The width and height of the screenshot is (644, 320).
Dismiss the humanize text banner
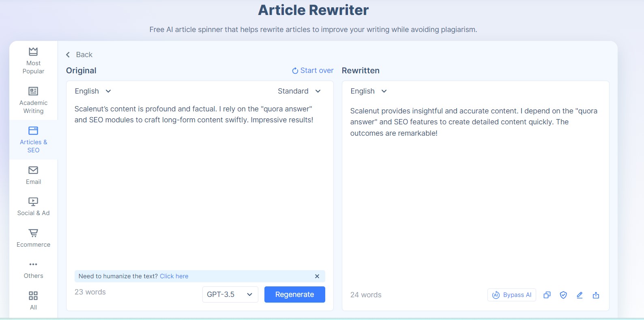317,276
